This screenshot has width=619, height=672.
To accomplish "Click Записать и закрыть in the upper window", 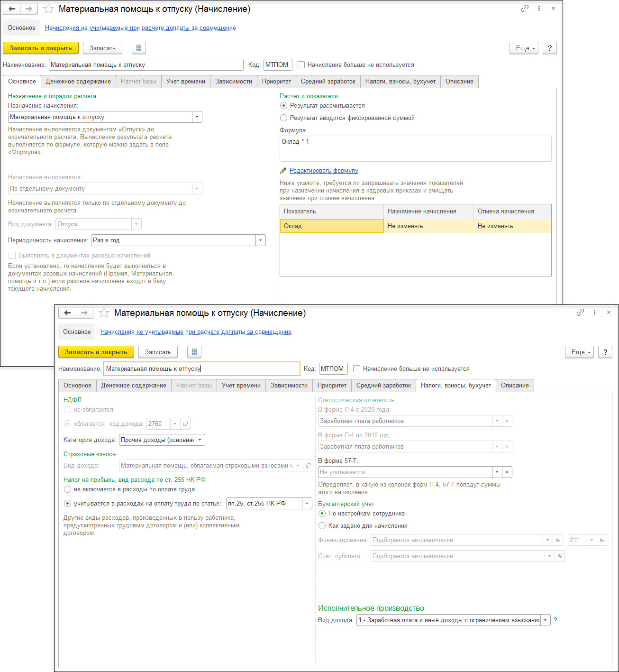I will pyautogui.click(x=41, y=48).
